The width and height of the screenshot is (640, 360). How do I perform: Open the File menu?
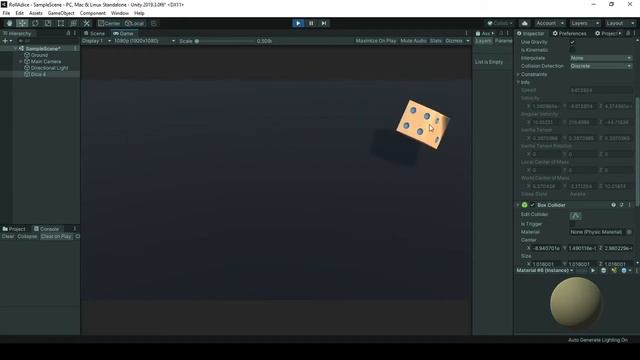pyautogui.click(x=6, y=13)
